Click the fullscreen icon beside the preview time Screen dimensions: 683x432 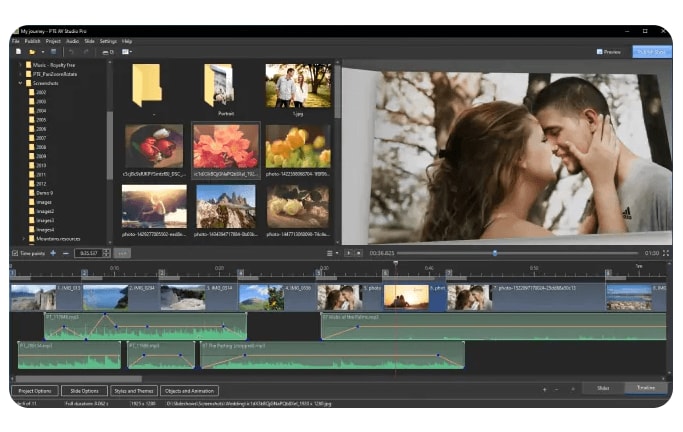(x=665, y=253)
